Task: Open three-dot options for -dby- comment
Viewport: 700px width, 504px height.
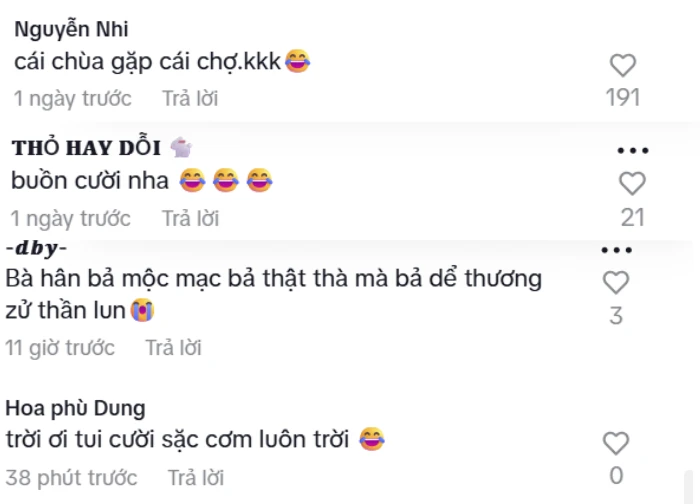Action: [x=617, y=250]
